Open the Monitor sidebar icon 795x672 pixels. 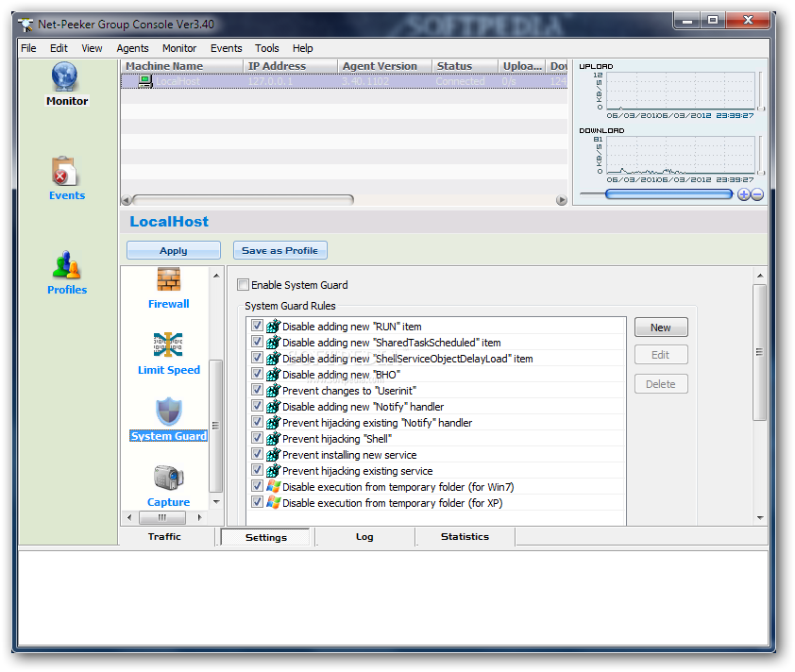point(64,77)
